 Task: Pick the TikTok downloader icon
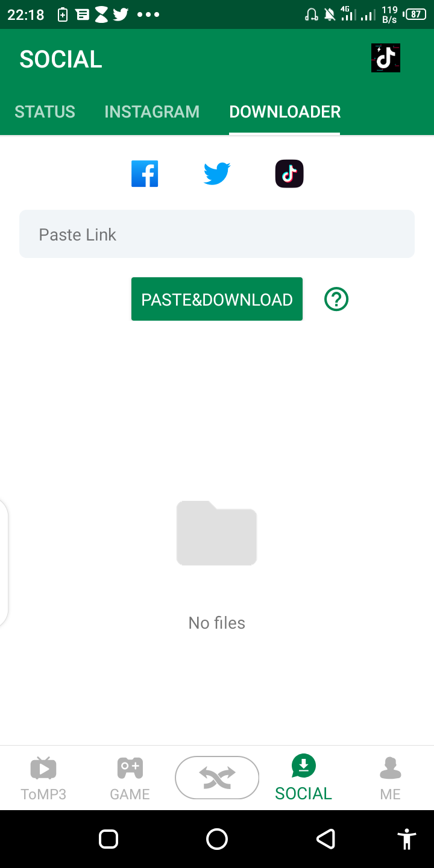(289, 174)
